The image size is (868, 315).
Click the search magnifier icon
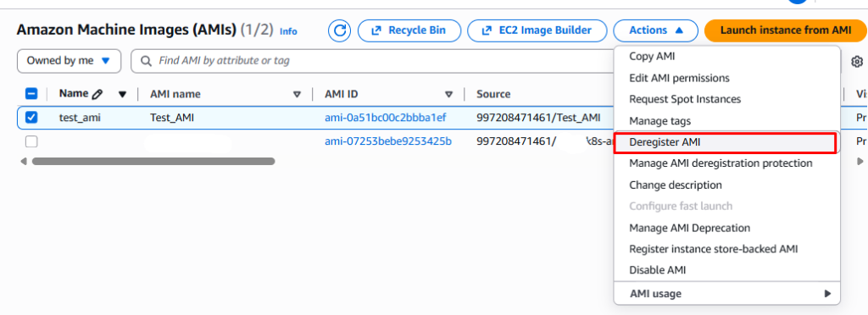[x=146, y=61]
